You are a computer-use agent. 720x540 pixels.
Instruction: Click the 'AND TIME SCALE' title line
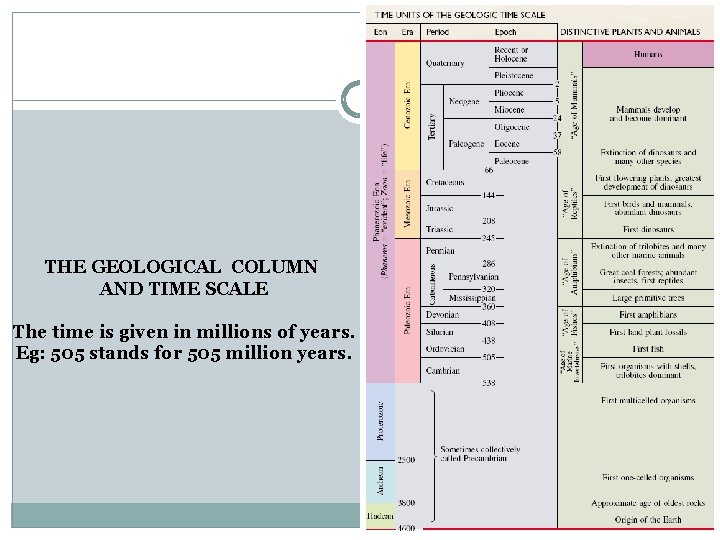coord(184,289)
